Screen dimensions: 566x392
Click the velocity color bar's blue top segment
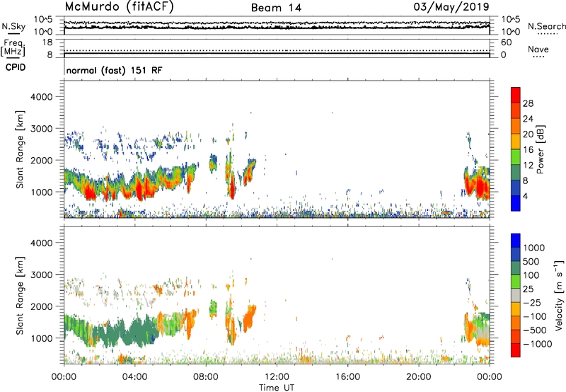(x=516, y=241)
